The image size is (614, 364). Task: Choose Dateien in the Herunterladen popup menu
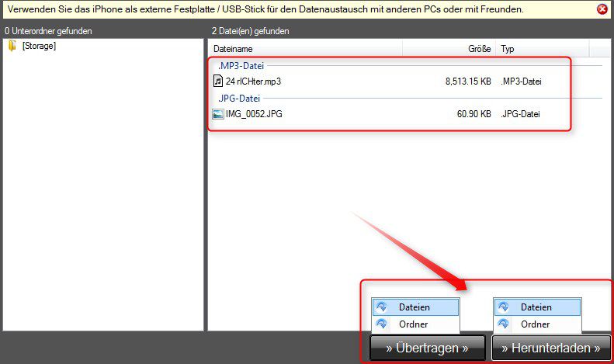click(x=536, y=307)
